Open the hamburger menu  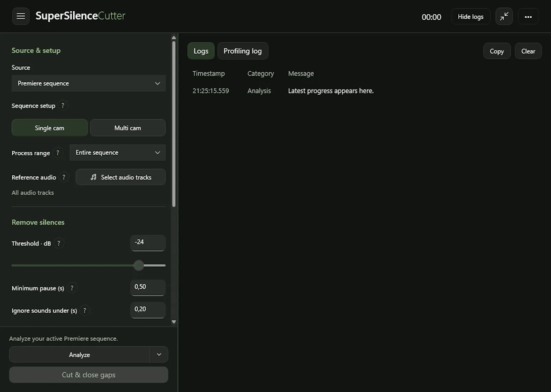(21, 16)
